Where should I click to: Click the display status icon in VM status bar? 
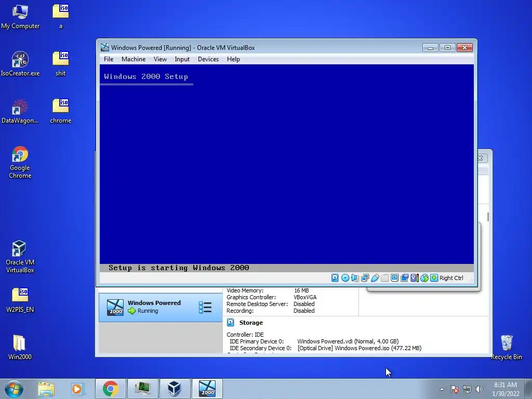tap(394, 278)
